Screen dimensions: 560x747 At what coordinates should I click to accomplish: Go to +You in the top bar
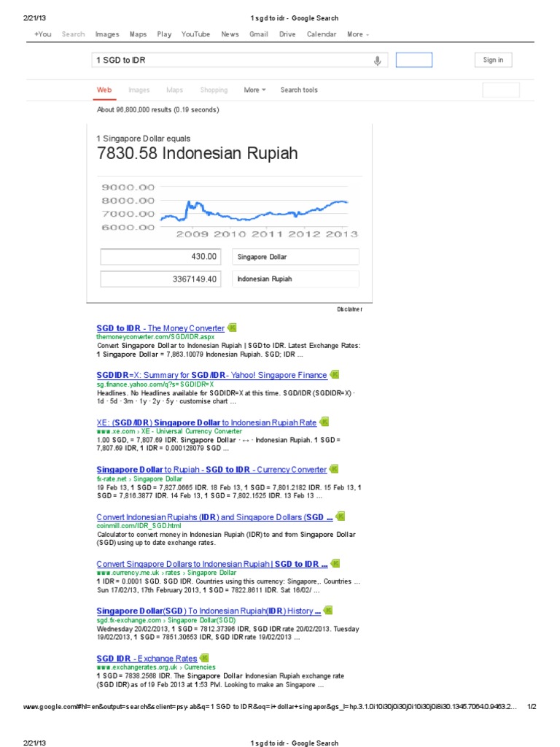(43, 34)
